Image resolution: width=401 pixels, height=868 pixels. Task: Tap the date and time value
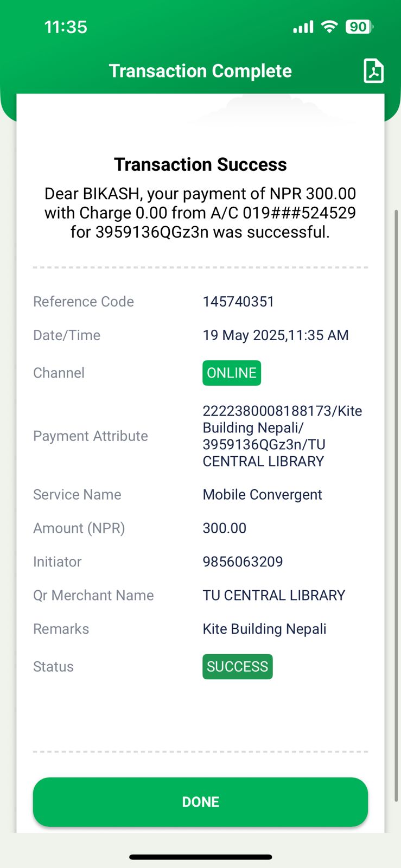(275, 335)
